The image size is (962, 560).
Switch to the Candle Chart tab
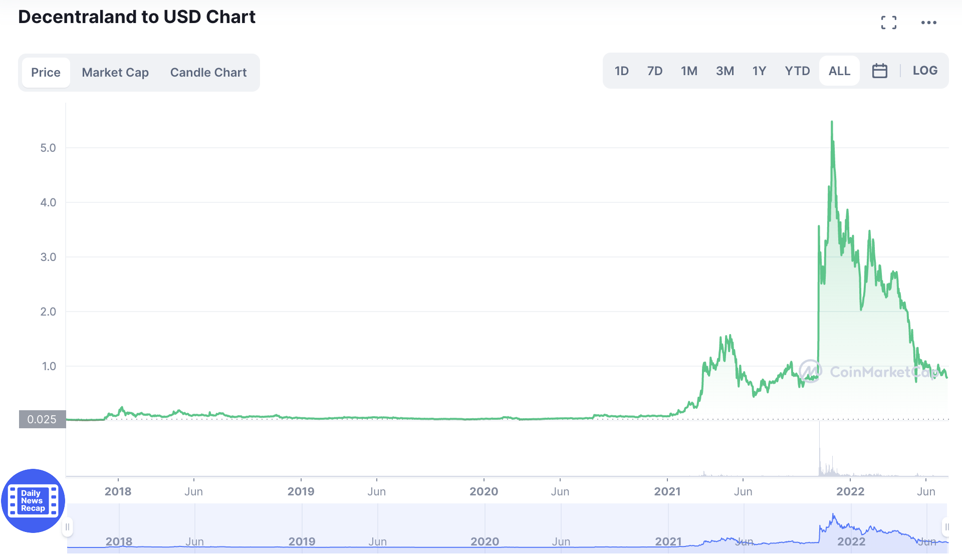click(208, 73)
